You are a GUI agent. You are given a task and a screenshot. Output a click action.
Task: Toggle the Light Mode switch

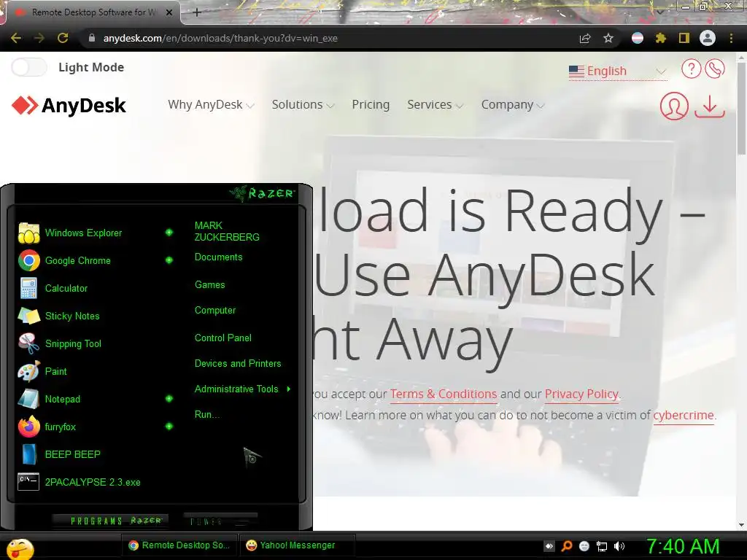tap(29, 67)
